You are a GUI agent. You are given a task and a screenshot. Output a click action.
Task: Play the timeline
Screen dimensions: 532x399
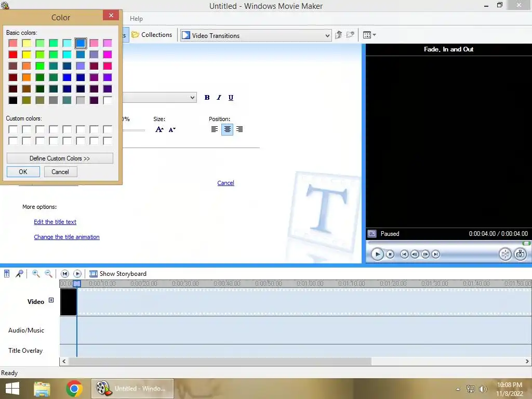[77, 273]
